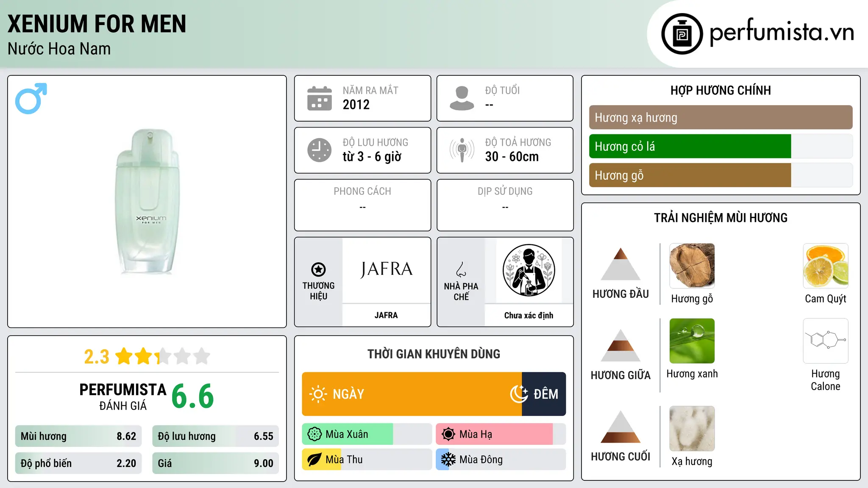Click the Nước Hoa Nam subtitle

click(x=59, y=49)
